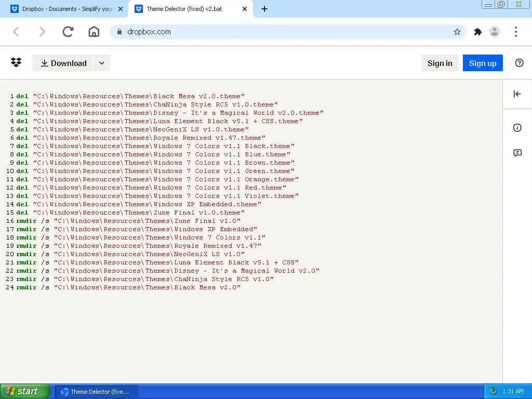Click the Download button

tap(63, 63)
